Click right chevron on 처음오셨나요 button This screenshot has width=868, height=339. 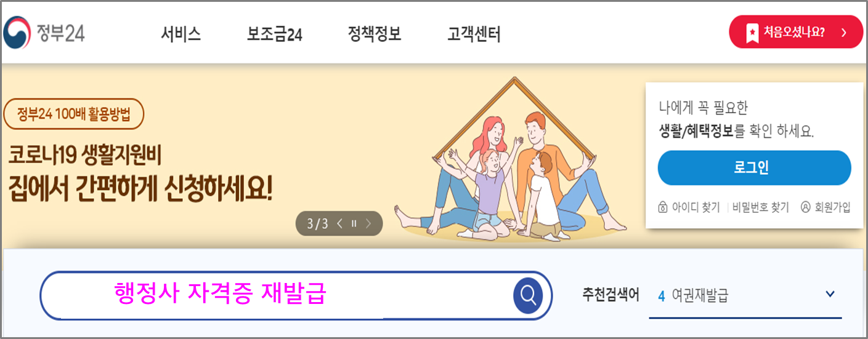(844, 33)
